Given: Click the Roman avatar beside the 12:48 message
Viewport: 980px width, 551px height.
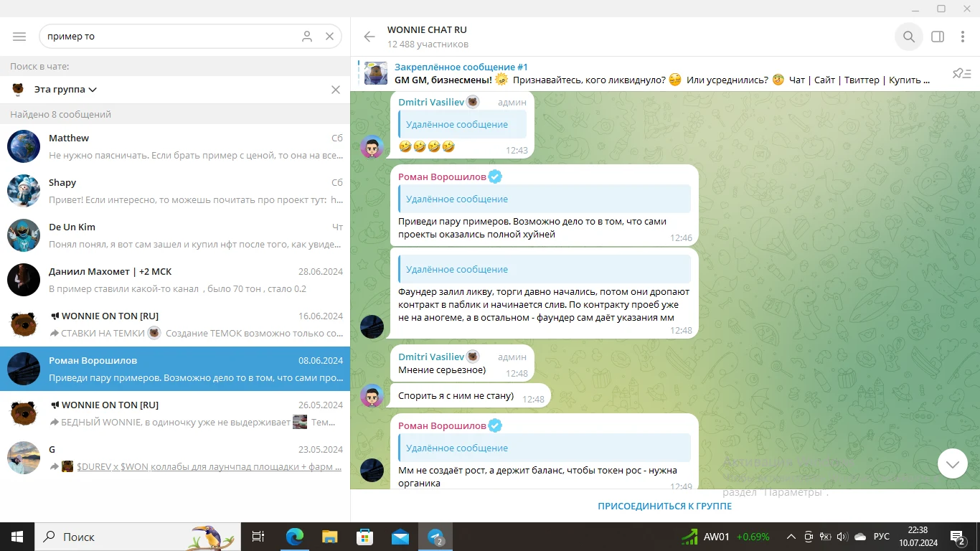Looking at the screenshot, I should [x=372, y=326].
